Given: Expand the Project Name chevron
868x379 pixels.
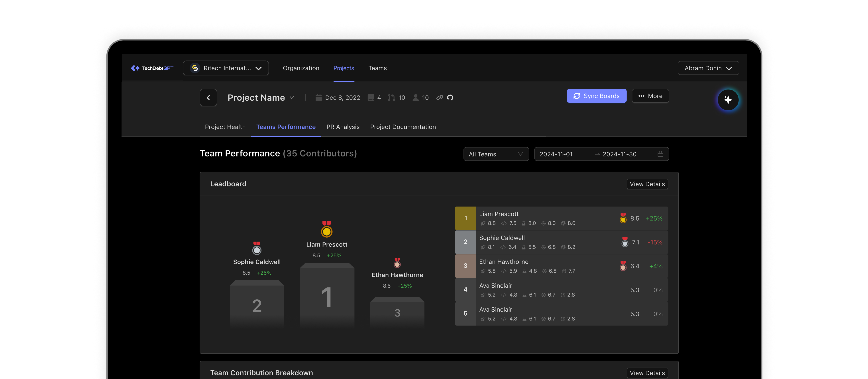Looking at the screenshot, I should pos(292,98).
